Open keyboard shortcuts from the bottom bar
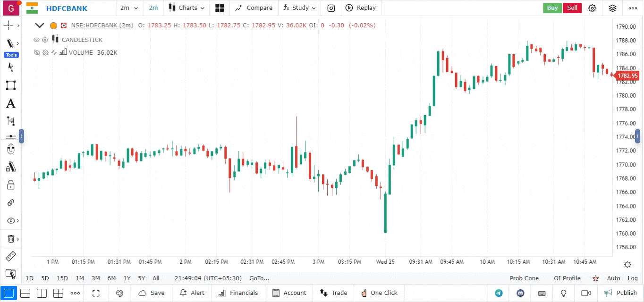 tap(542, 293)
